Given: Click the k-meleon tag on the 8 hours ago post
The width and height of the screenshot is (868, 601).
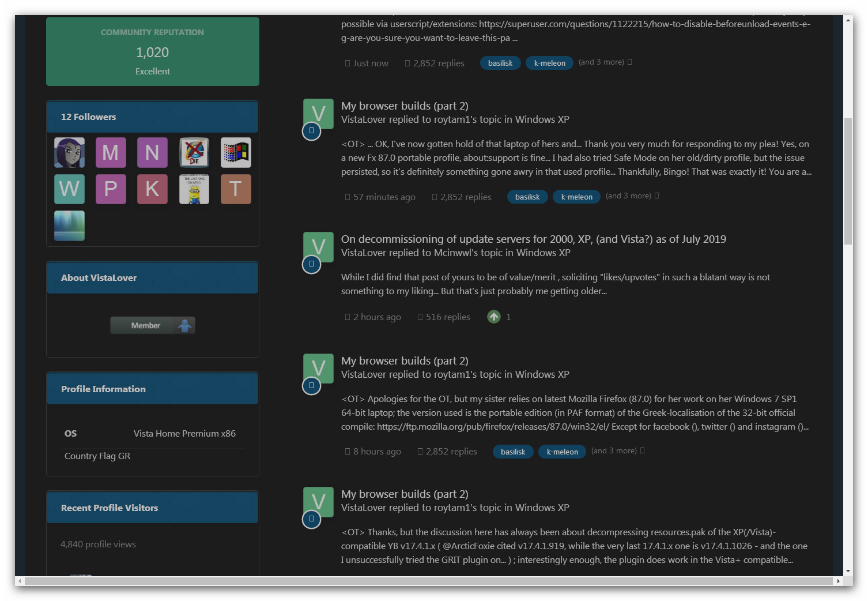Looking at the screenshot, I should 562,452.
